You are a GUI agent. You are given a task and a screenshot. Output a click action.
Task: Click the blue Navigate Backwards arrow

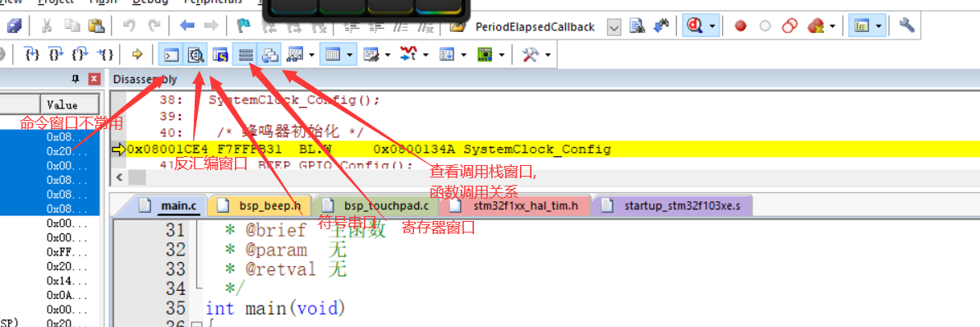(186, 26)
